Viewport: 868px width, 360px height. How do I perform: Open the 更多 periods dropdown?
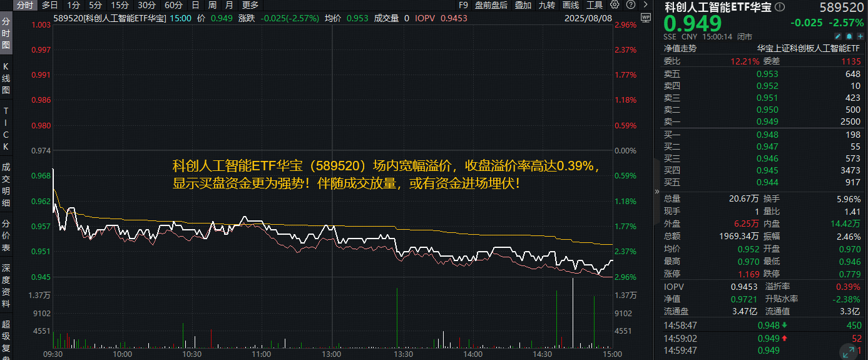250,4
